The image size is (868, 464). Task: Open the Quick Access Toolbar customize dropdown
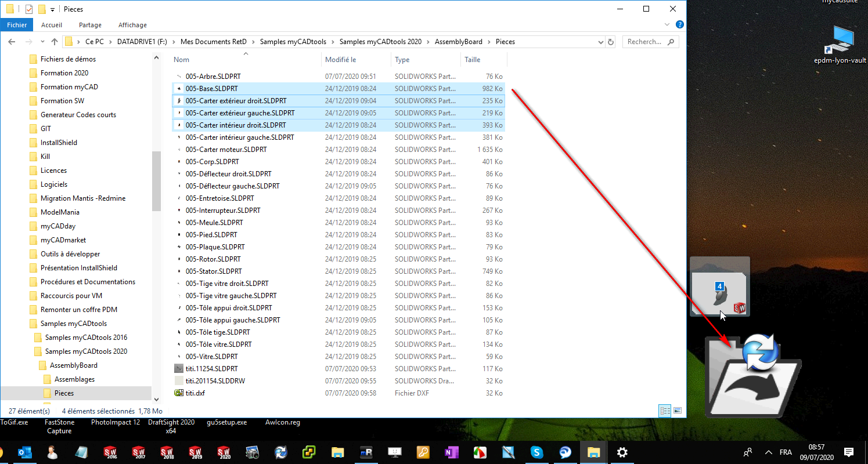(x=52, y=9)
